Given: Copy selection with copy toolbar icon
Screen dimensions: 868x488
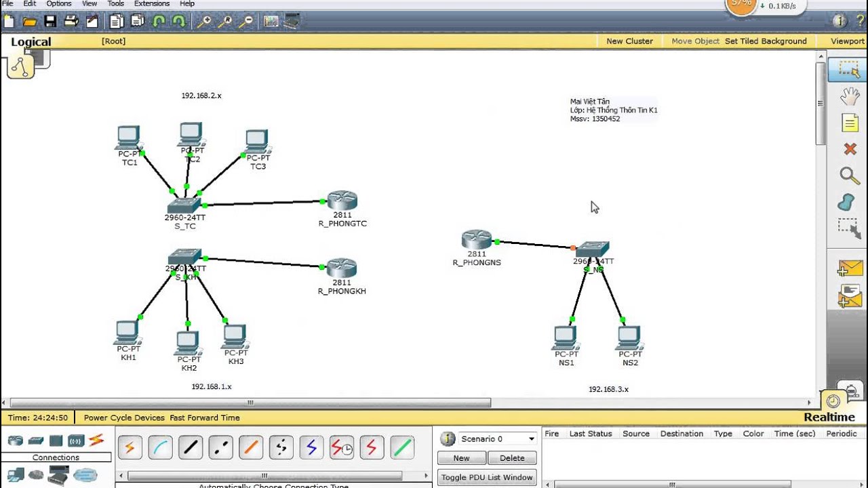Looking at the screenshot, I should point(117,22).
